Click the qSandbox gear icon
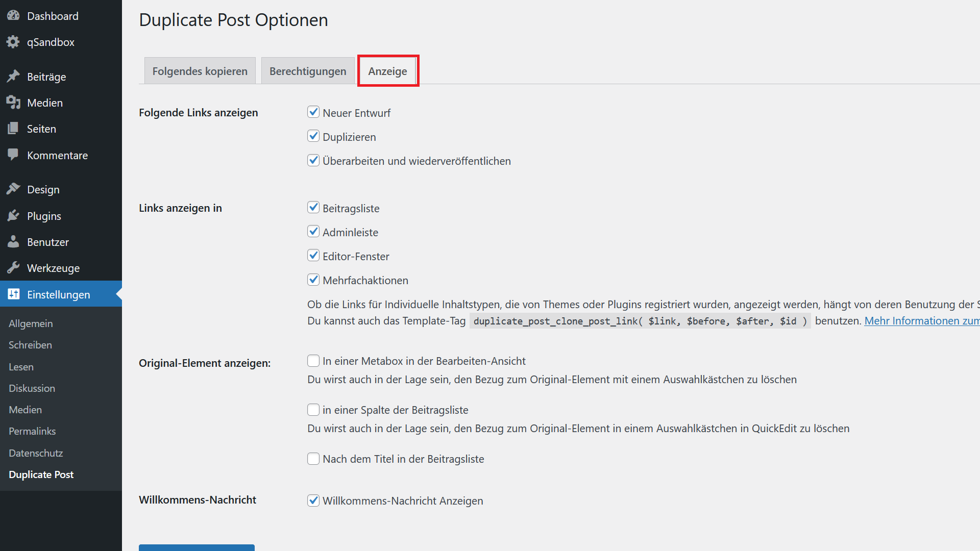980x551 pixels. tap(13, 42)
